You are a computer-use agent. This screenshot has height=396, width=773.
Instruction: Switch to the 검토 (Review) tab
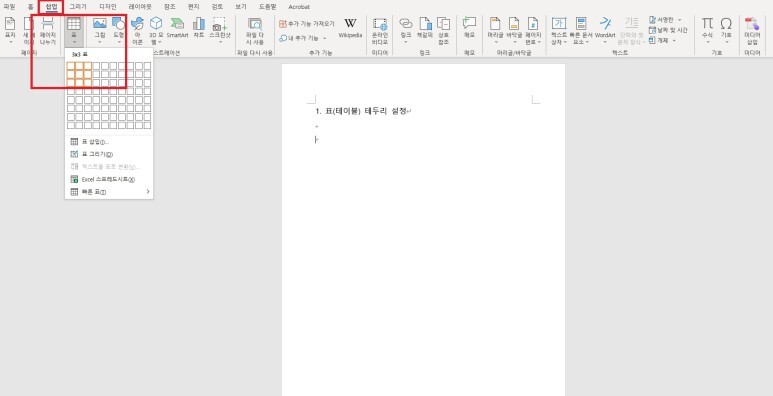[217, 7]
